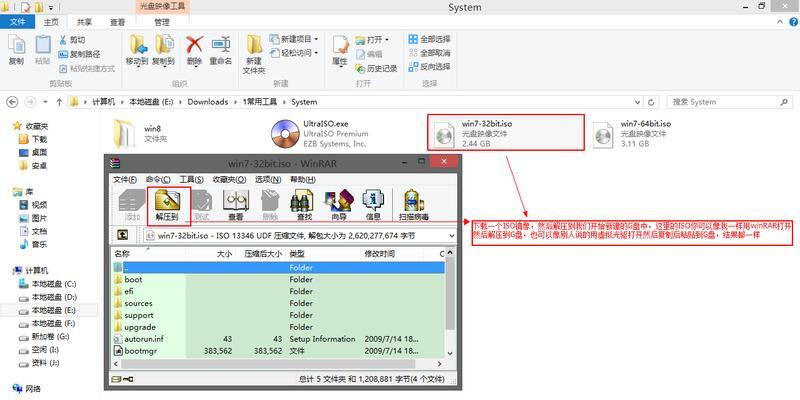Click the 移动到 (Move to) ribbon icon
The height and width of the screenshot is (400, 800).
tap(137, 45)
